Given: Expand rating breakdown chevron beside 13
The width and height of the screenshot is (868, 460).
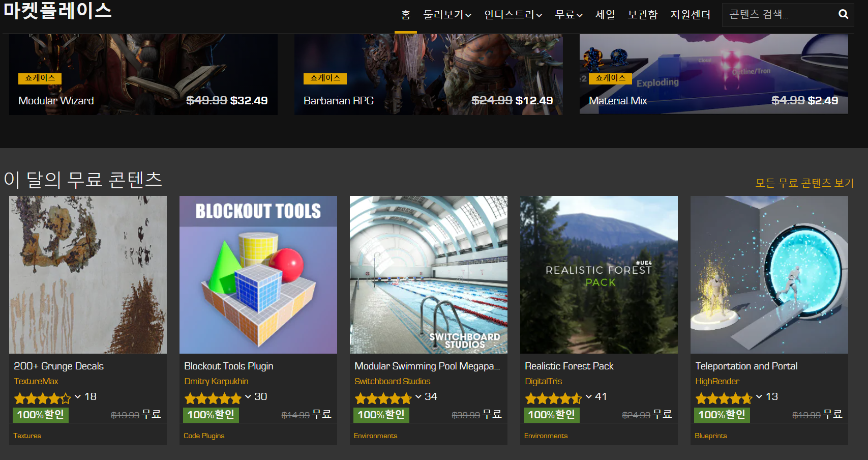Looking at the screenshot, I should point(759,396).
